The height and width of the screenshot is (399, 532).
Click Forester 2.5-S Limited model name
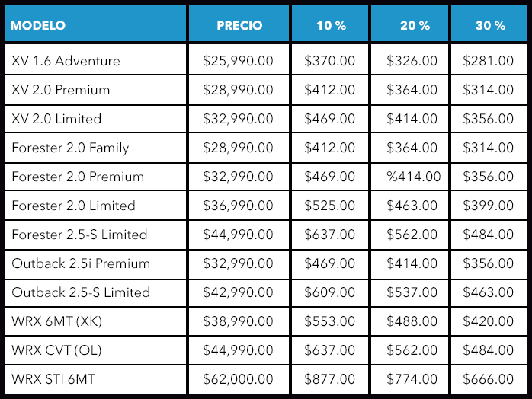click(79, 235)
